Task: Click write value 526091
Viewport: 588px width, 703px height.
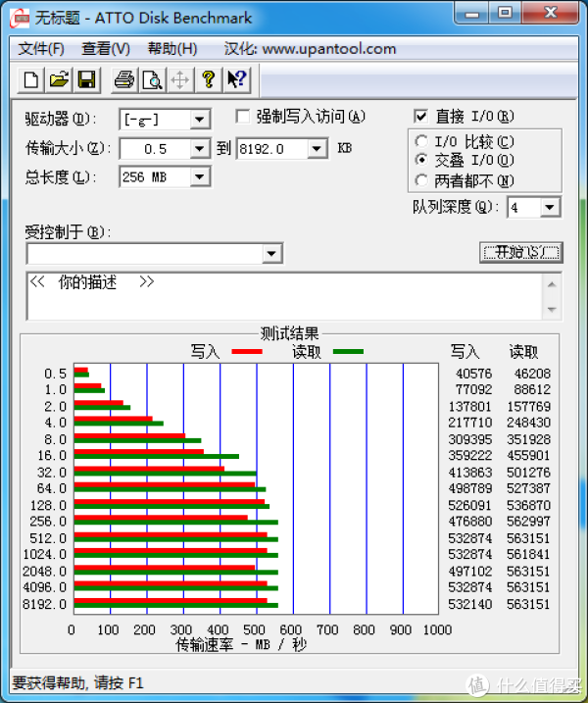Action: click(470, 505)
